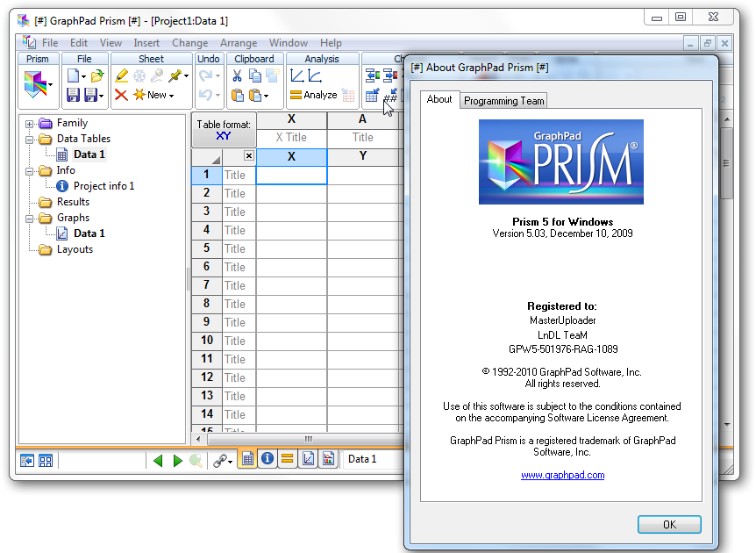This screenshot has width=756, height=553.
Task: Click the Data 1 sheet name field
Action: (374, 459)
